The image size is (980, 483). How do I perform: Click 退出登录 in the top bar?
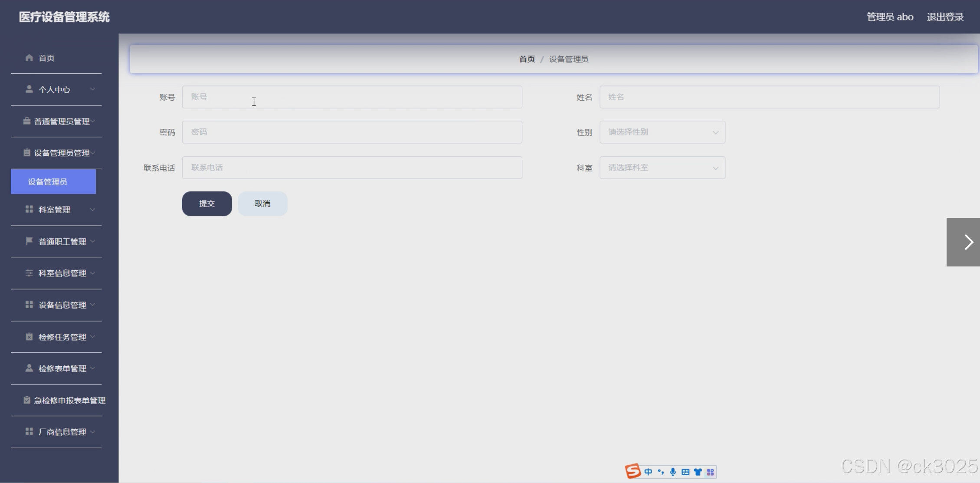(944, 16)
